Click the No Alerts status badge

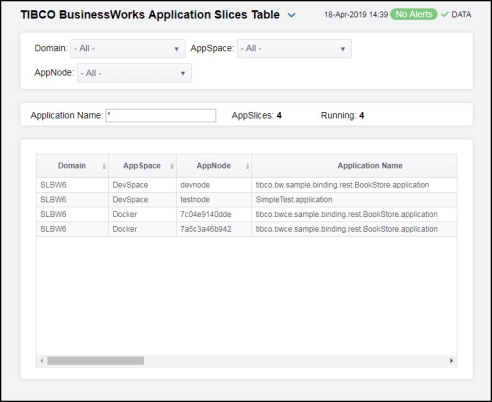point(414,14)
